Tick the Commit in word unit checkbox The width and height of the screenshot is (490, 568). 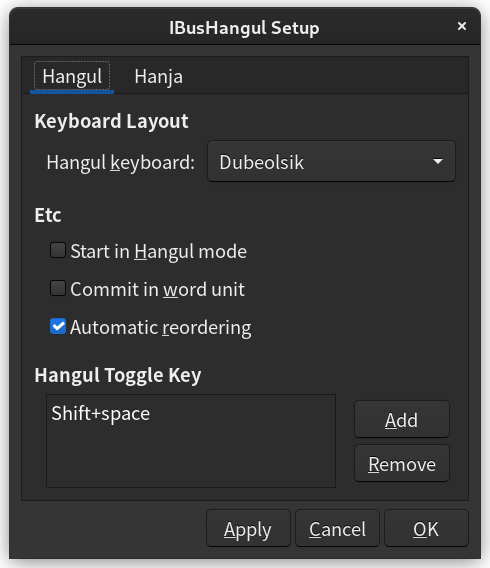click(58, 289)
